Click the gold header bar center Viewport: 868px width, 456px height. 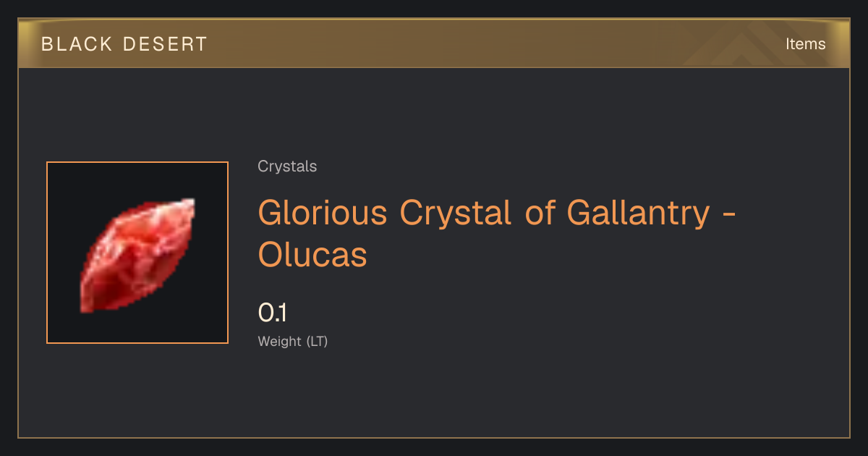[x=434, y=43]
